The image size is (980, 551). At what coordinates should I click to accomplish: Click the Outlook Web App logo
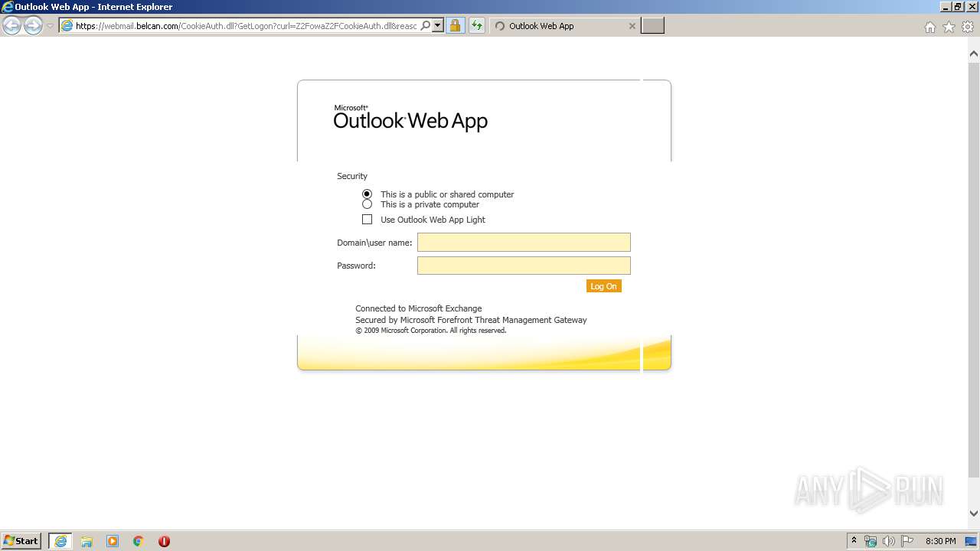click(x=410, y=118)
